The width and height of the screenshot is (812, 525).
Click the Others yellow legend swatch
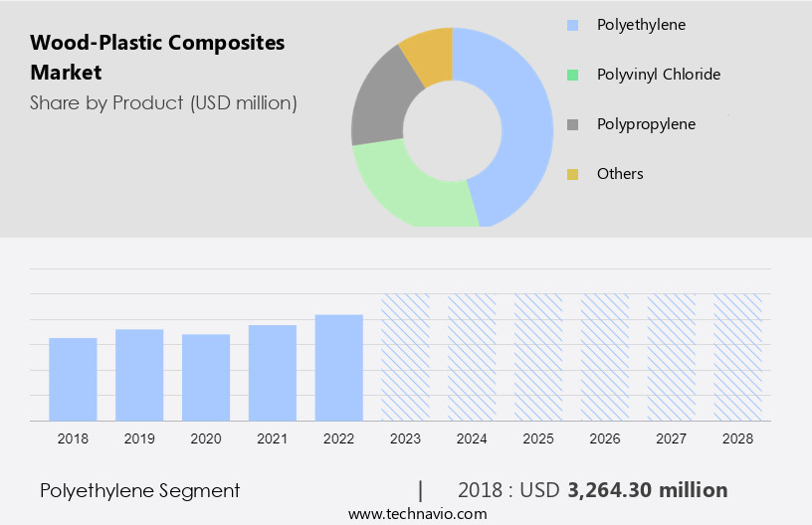click(x=572, y=174)
